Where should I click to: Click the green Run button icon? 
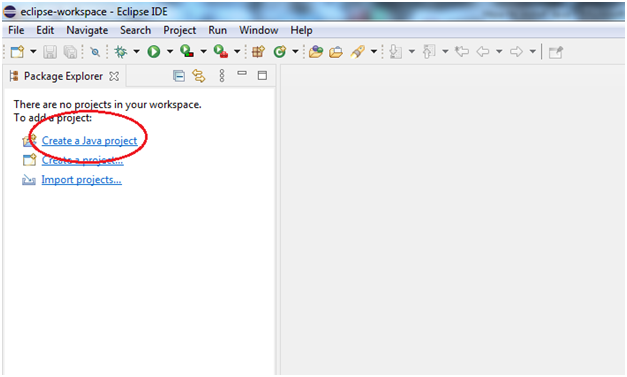tap(154, 52)
